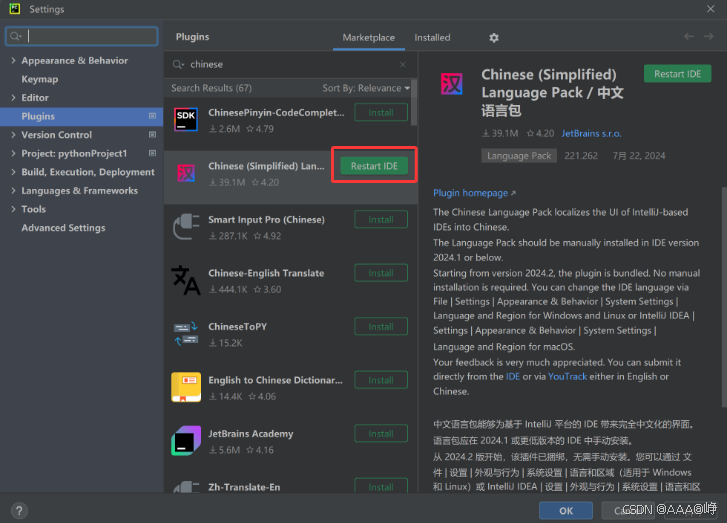727x523 pixels.
Task: Click the JetBrains Academy plugin icon
Action: coord(186,440)
